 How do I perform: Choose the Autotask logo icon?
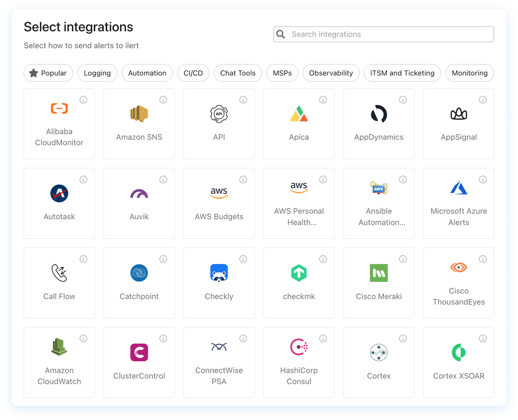59,193
